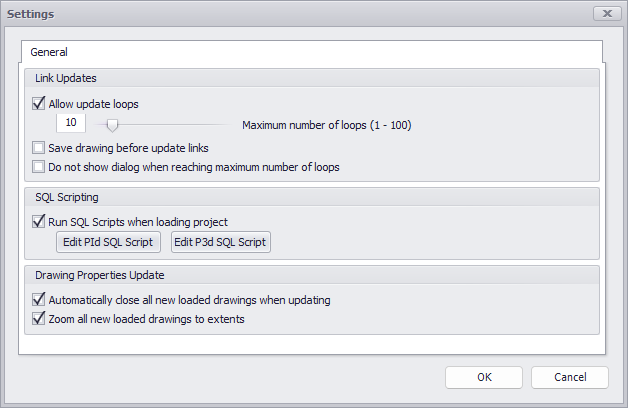Click the Link Updates section header
The image size is (628, 408).
pyautogui.click(x=66, y=78)
